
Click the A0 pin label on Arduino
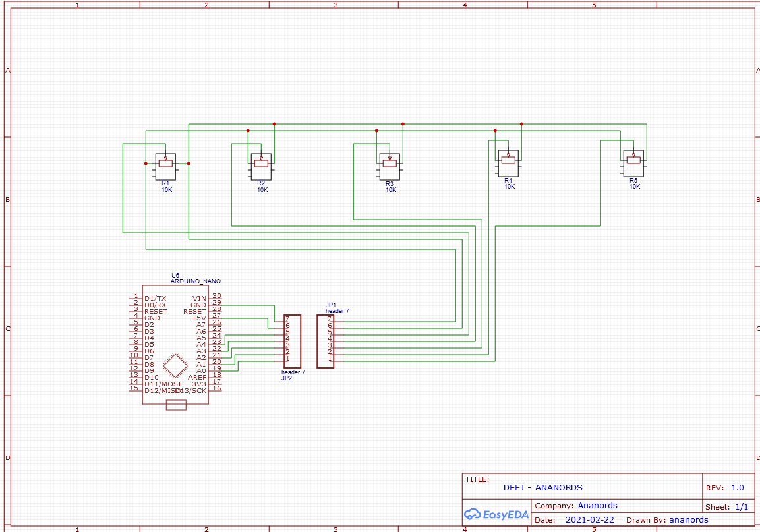(x=201, y=371)
